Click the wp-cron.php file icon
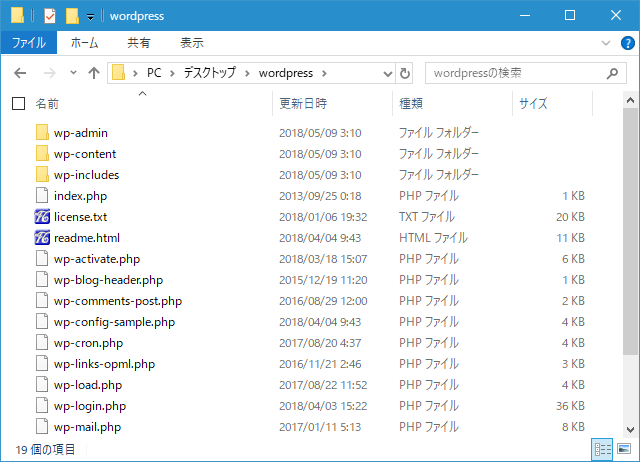 point(42,342)
